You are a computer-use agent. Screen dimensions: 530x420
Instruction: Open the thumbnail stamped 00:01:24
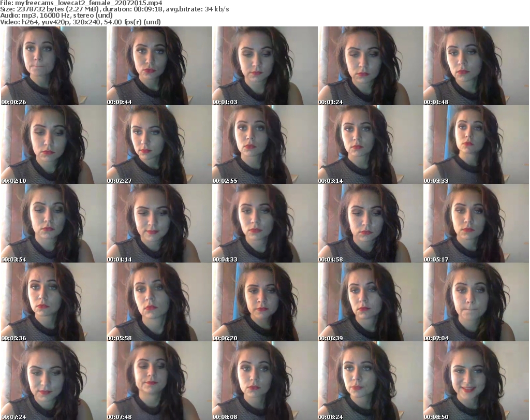370,66
